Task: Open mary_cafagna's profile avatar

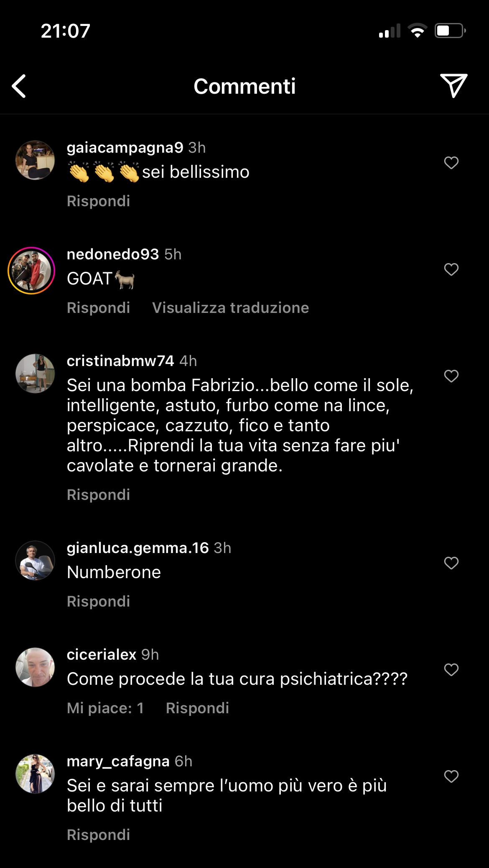Action: [35, 774]
